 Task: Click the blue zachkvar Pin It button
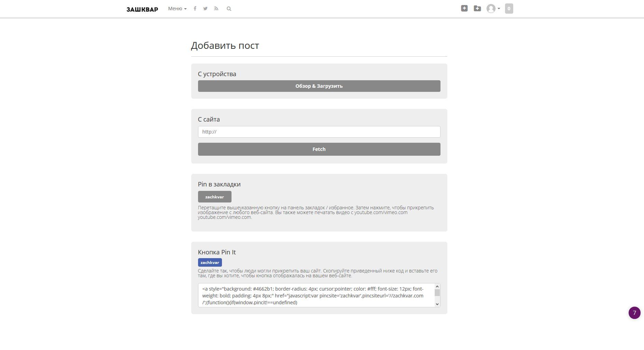(x=210, y=262)
